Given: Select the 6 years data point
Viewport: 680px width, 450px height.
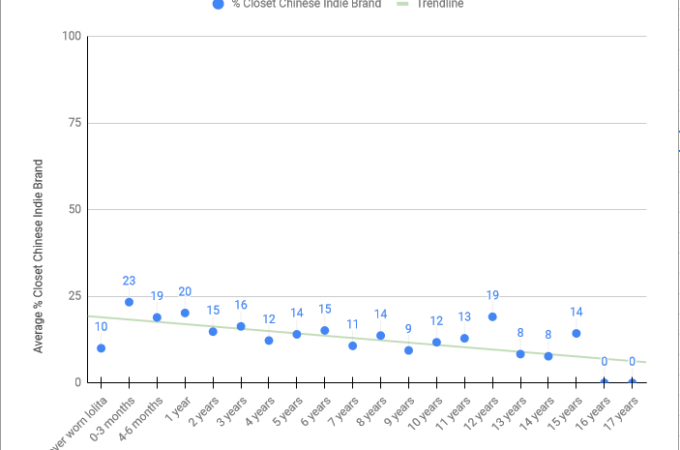Looking at the screenshot, I should pos(324,330).
